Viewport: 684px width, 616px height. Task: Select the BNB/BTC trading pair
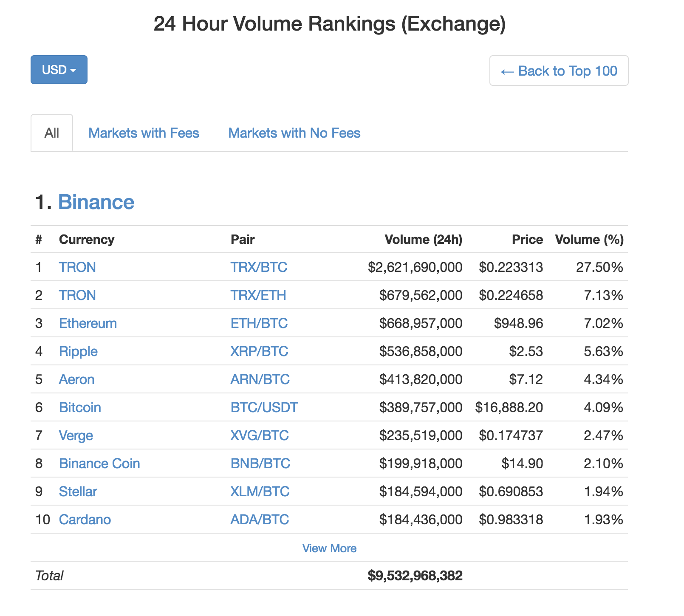260,463
